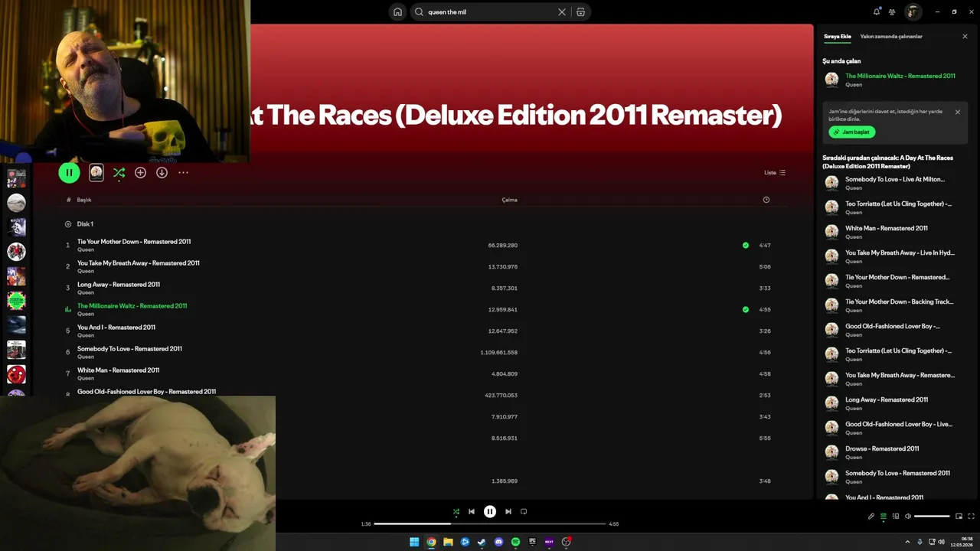
Task: Toggle the repeat button in the player
Action: point(524,512)
